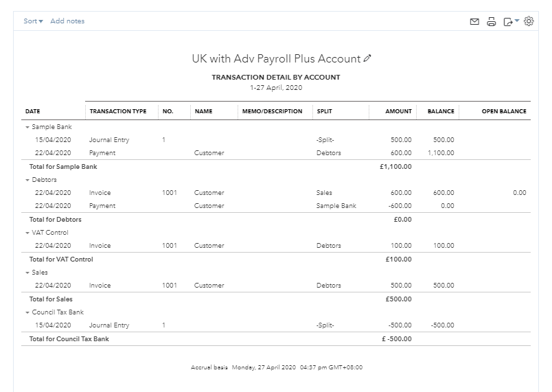Click the MEMO/DESCRIPTION column header
This screenshot has width=552, height=392.
[x=273, y=111]
